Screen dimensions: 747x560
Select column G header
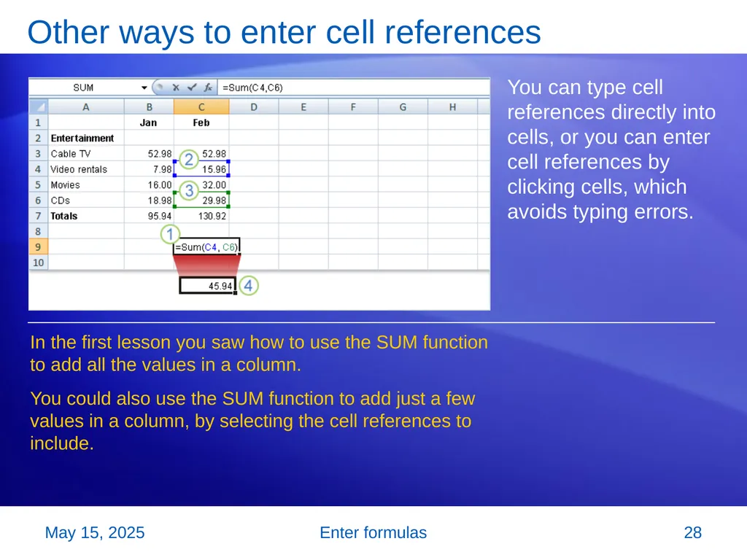coord(403,107)
